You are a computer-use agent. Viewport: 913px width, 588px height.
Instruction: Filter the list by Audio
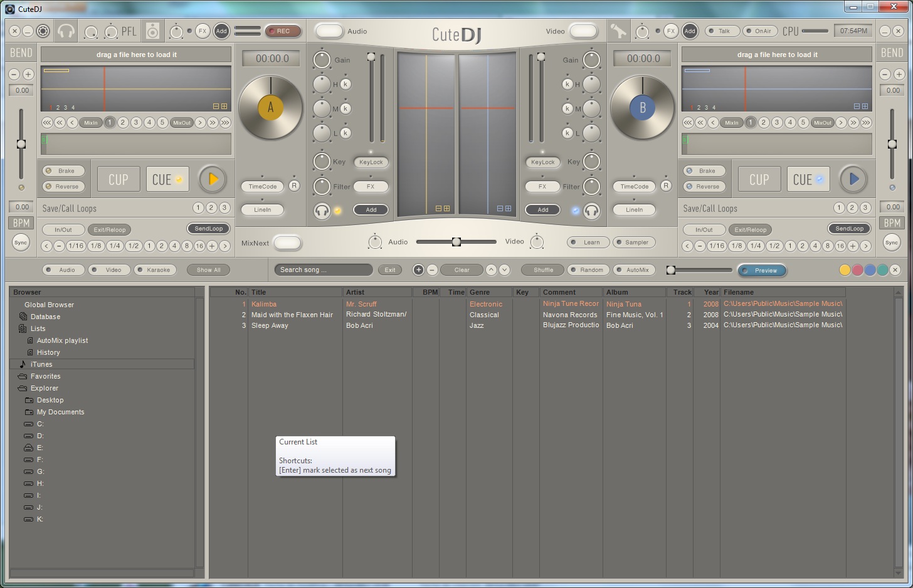[63, 270]
